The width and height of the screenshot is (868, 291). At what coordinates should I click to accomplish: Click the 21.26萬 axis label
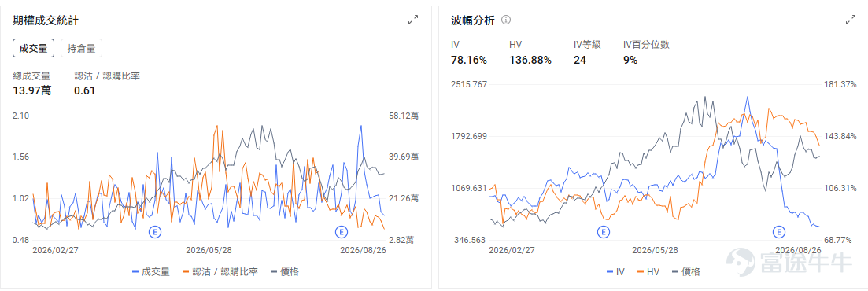404,199
